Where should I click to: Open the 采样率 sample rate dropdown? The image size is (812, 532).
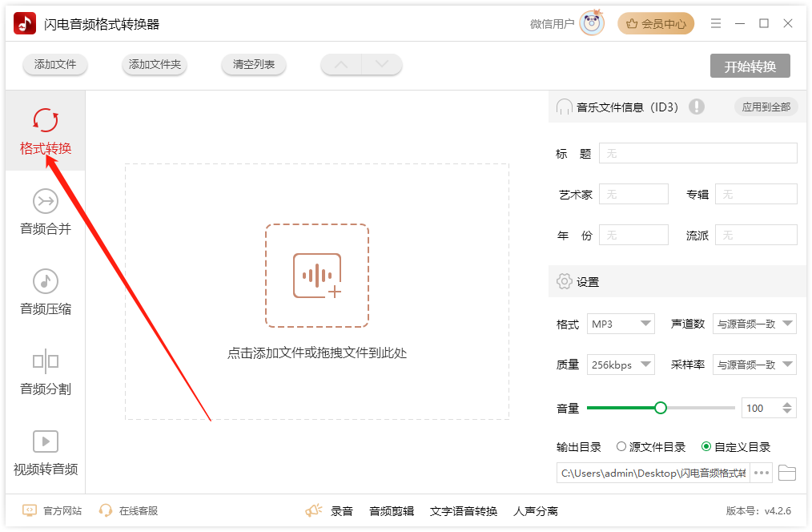click(x=754, y=365)
